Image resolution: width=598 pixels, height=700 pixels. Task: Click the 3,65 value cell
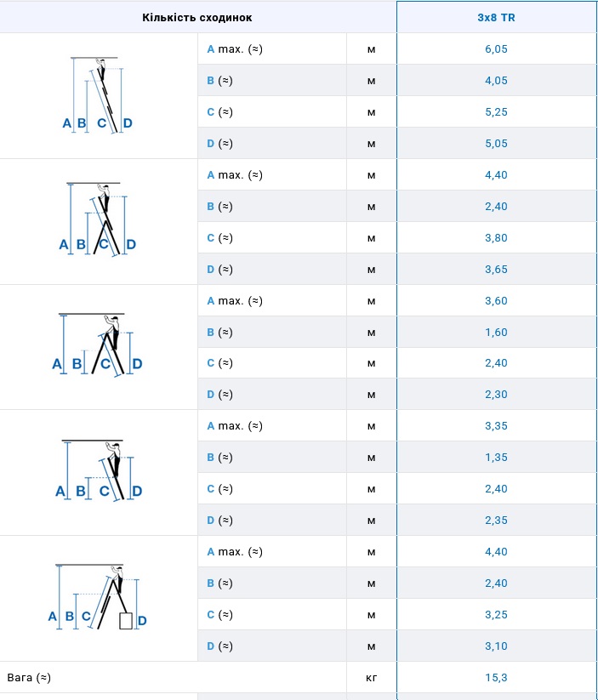click(497, 270)
